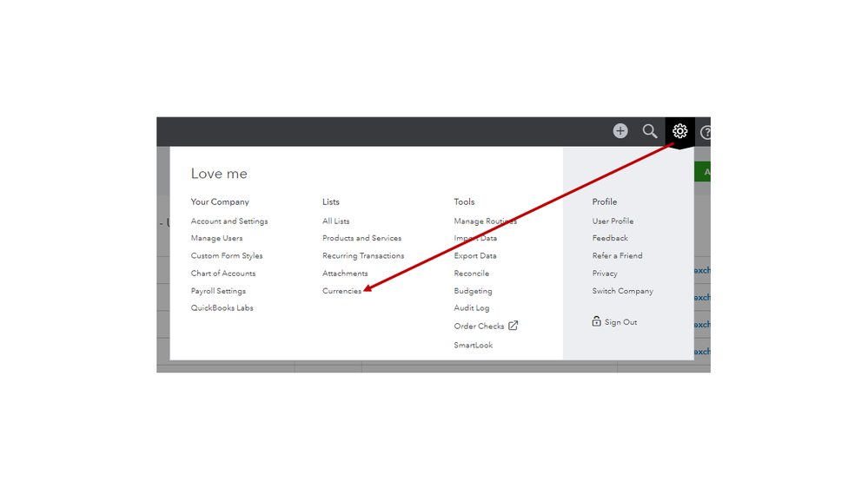The height and width of the screenshot is (488, 868).
Task: Open Payroll Settings
Action: 218,291
